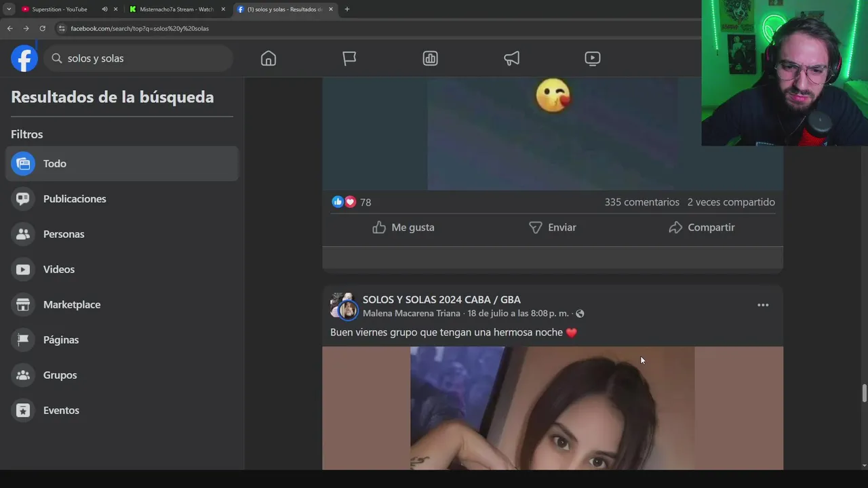Click the search magnifier icon

[x=57, y=58]
